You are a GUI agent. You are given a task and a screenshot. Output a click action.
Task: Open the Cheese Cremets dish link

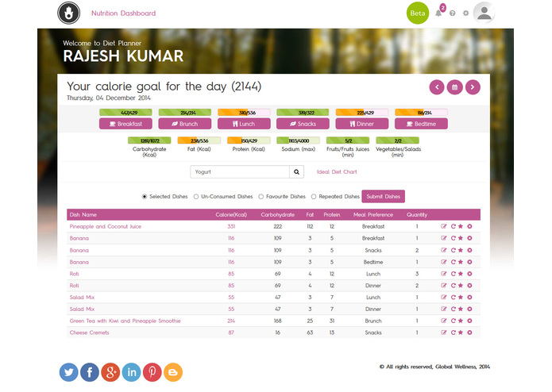(90, 332)
